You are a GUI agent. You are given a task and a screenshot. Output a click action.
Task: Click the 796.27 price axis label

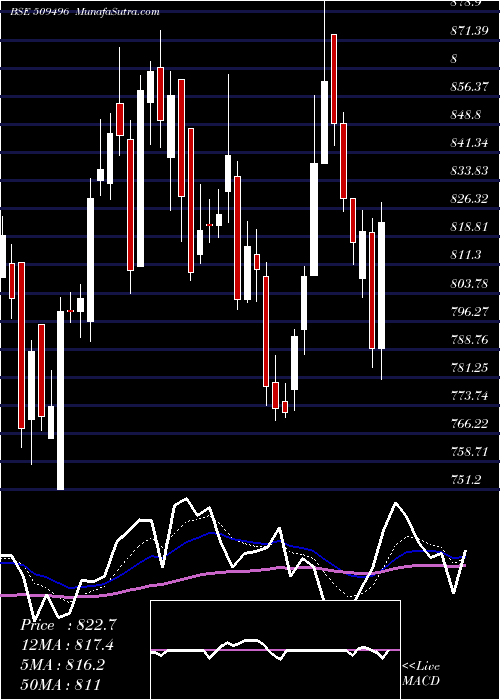(x=469, y=312)
